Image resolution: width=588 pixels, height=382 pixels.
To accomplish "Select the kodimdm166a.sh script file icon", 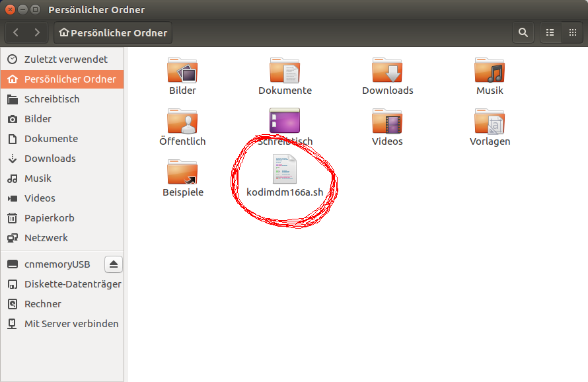I will coord(285,169).
